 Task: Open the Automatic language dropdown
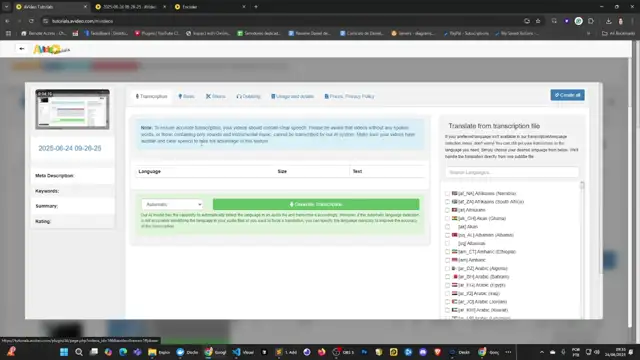(x=172, y=204)
